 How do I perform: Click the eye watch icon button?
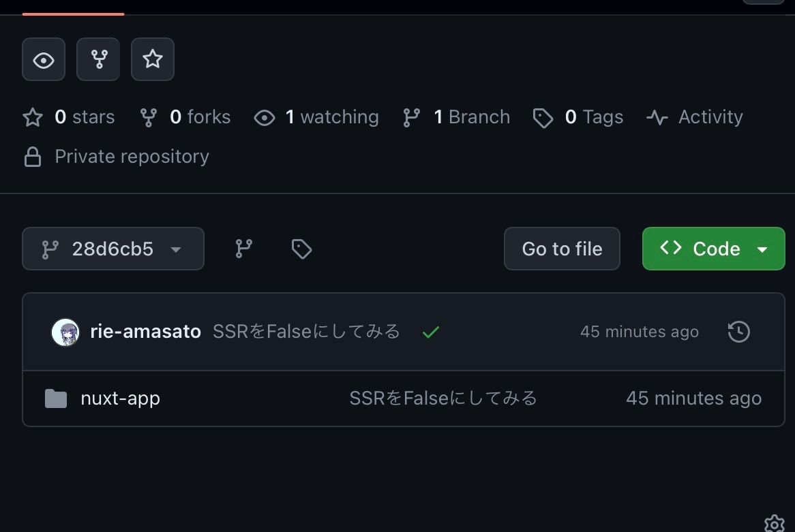coord(44,60)
